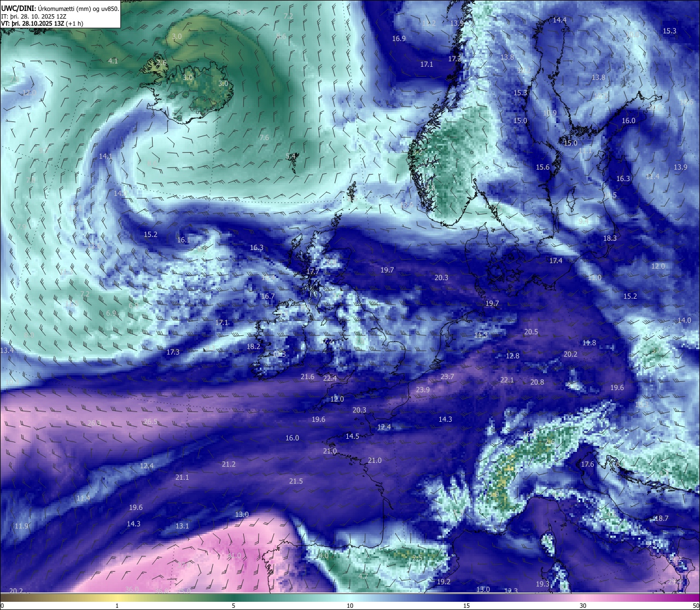Viewport: 700px width, 610px height.
Task: Click the 14.5 value label
Action: point(352,437)
